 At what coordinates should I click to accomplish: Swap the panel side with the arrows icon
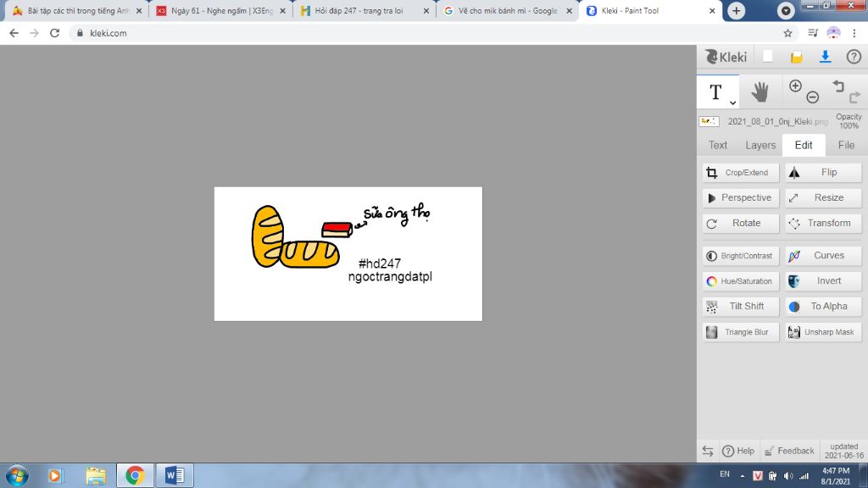pos(708,451)
